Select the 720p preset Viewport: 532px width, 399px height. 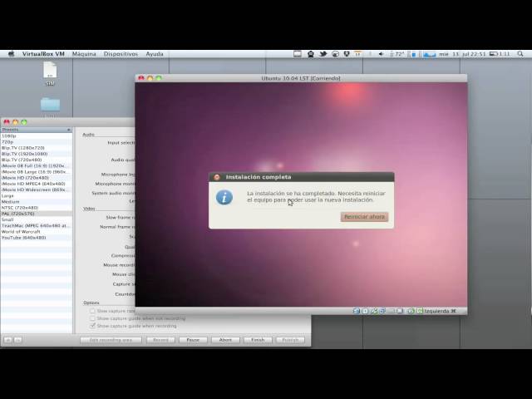(37, 142)
